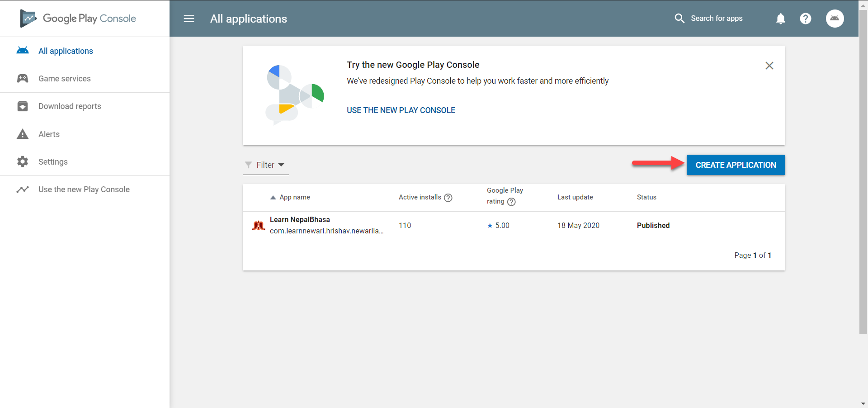Click the rating star icon

pyautogui.click(x=490, y=225)
